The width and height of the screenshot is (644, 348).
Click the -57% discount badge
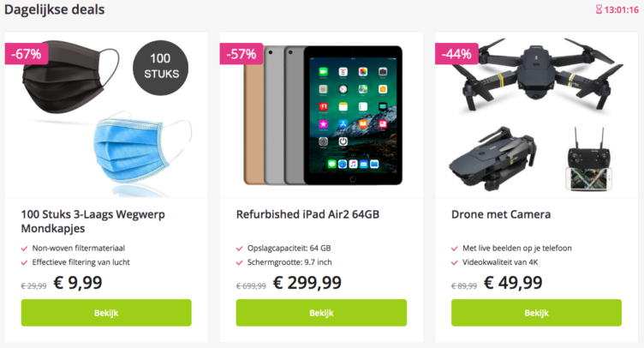pos(241,54)
